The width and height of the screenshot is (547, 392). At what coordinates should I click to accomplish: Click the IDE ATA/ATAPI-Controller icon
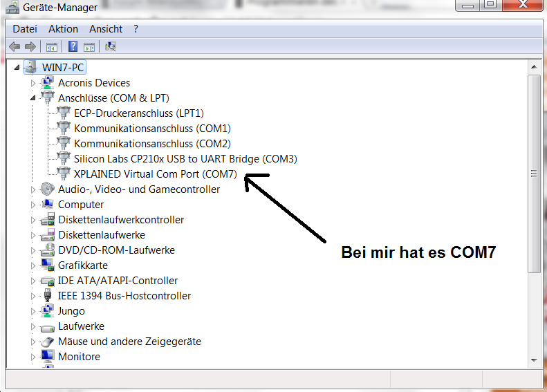[x=48, y=281]
